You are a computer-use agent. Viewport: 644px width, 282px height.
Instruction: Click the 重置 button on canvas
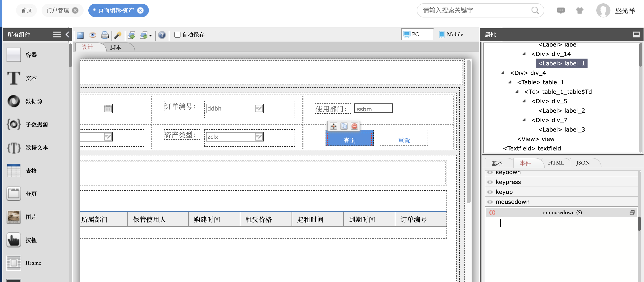(404, 140)
